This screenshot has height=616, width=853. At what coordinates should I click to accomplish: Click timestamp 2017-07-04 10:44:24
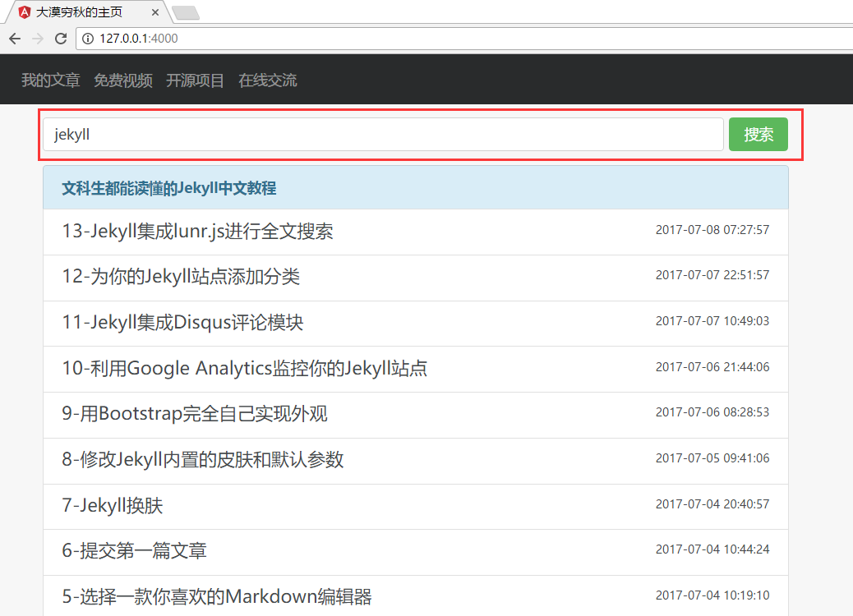point(712,549)
